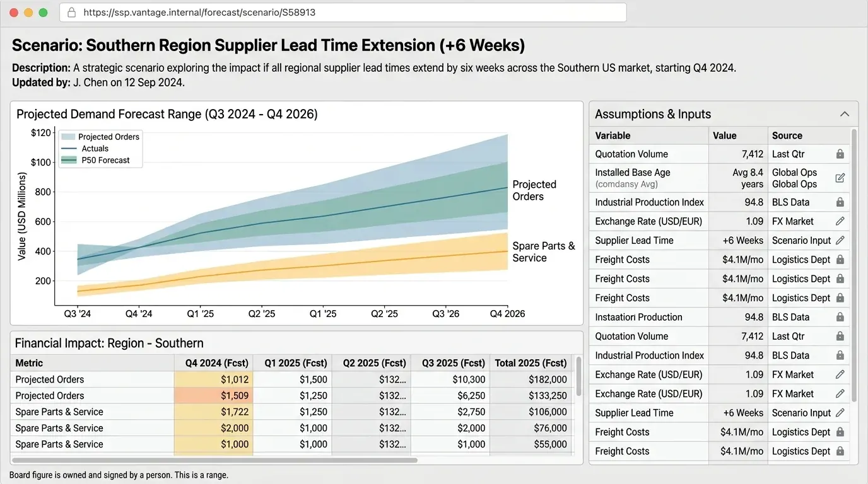868x484 pixels.
Task: Click the 'Financial Impact: Region - Southern' heading
Action: 109,343
